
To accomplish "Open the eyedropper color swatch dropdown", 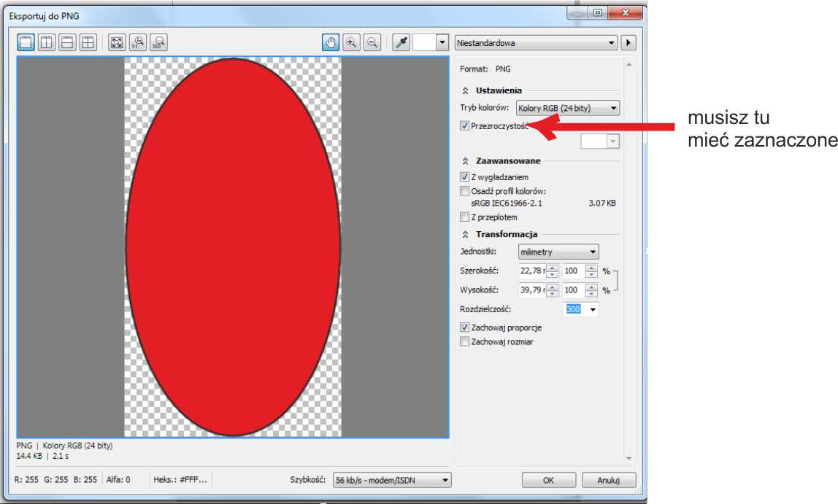I will [x=442, y=43].
